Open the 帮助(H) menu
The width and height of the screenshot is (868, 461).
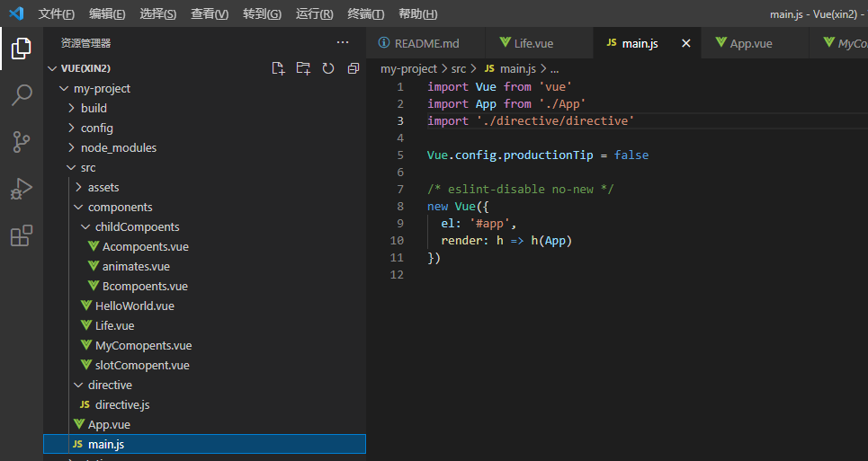pos(418,13)
